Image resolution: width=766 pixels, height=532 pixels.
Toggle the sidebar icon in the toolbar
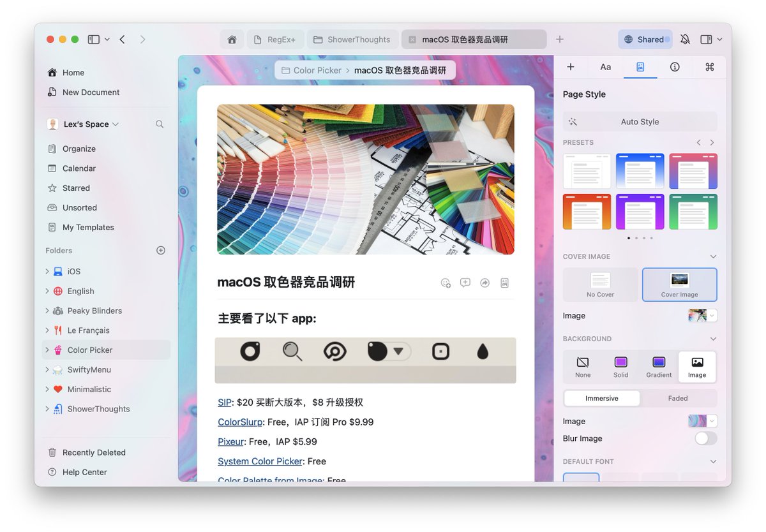pos(94,40)
